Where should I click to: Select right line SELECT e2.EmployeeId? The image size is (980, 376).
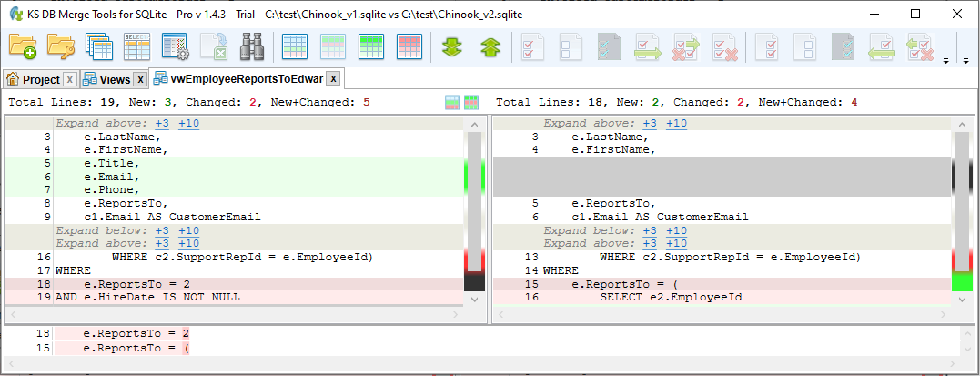(722, 297)
